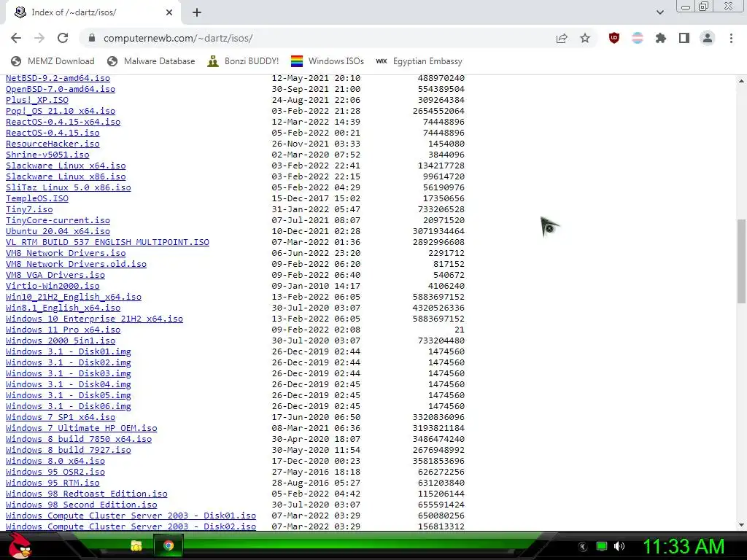Open Windows ISOs bookmark
747x560 pixels.
point(328,61)
